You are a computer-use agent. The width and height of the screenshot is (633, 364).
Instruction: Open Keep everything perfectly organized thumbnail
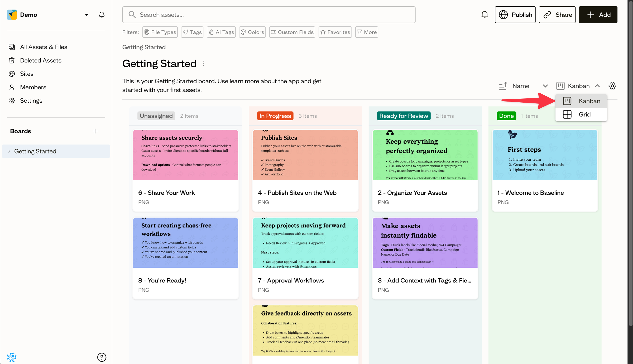(x=425, y=155)
